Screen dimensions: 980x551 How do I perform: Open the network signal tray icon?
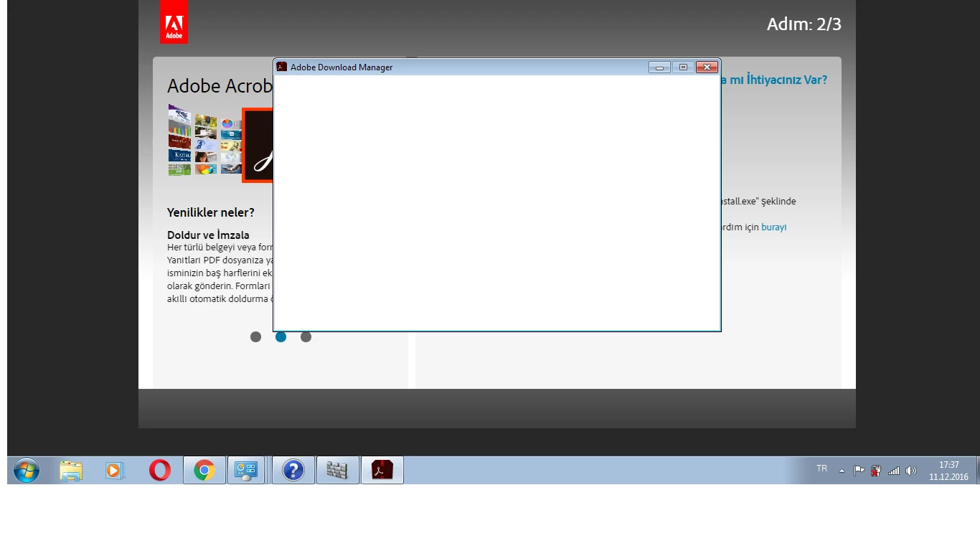tap(894, 471)
